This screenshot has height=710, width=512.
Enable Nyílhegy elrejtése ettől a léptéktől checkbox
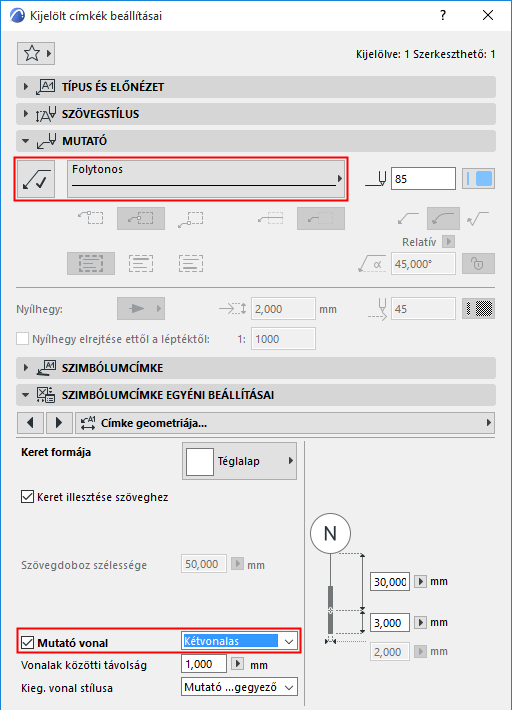[23, 339]
